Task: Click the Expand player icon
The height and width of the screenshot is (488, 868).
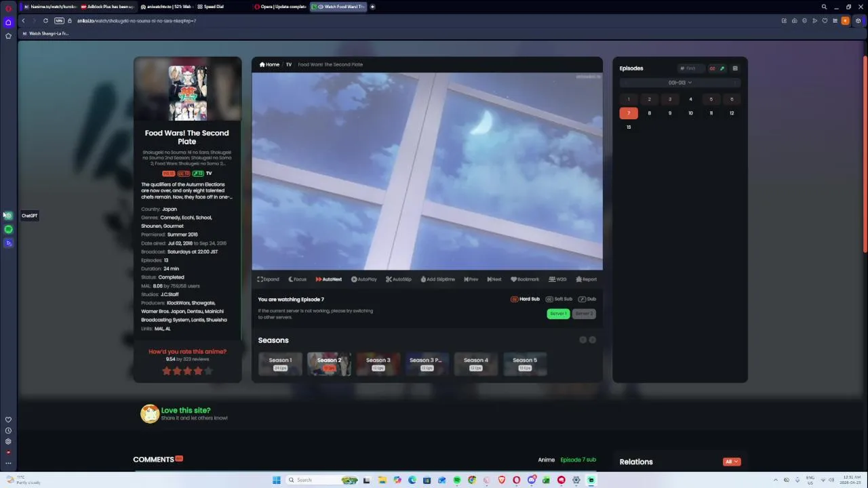Action: tap(260, 279)
